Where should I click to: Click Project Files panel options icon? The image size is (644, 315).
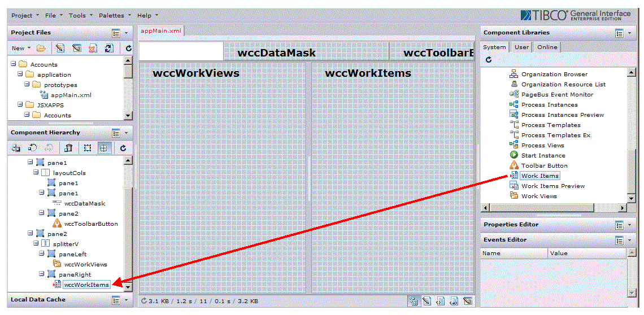(x=116, y=32)
